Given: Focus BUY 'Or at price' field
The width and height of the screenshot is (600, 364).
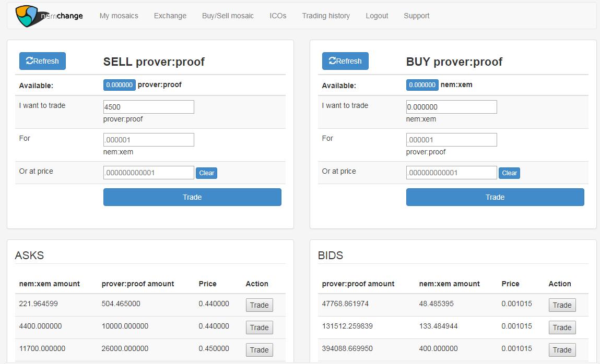Looking at the screenshot, I should [452, 173].
